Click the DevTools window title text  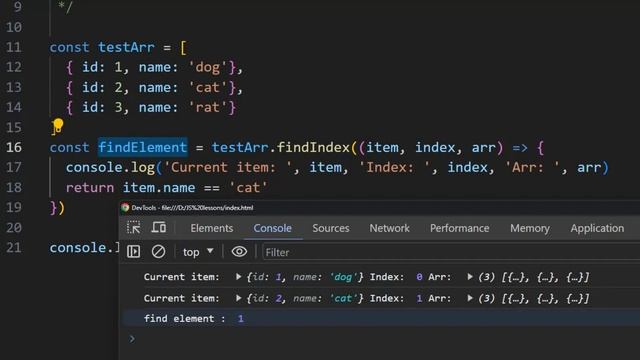(x=192, y=208)
